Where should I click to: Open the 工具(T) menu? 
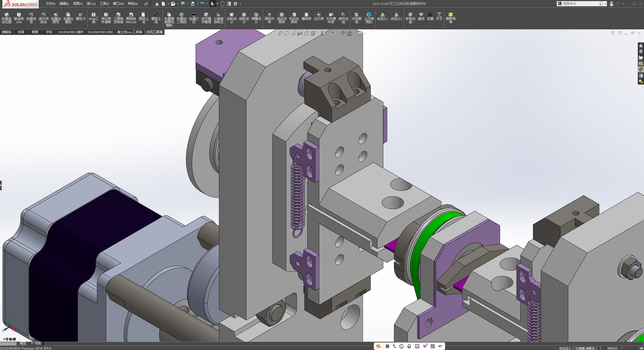[x=104, y=4]
